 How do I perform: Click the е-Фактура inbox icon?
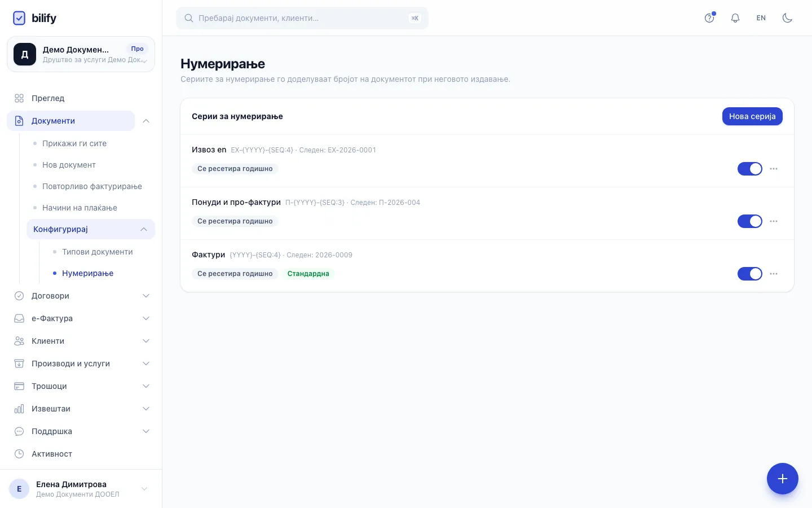click(19, 318)
